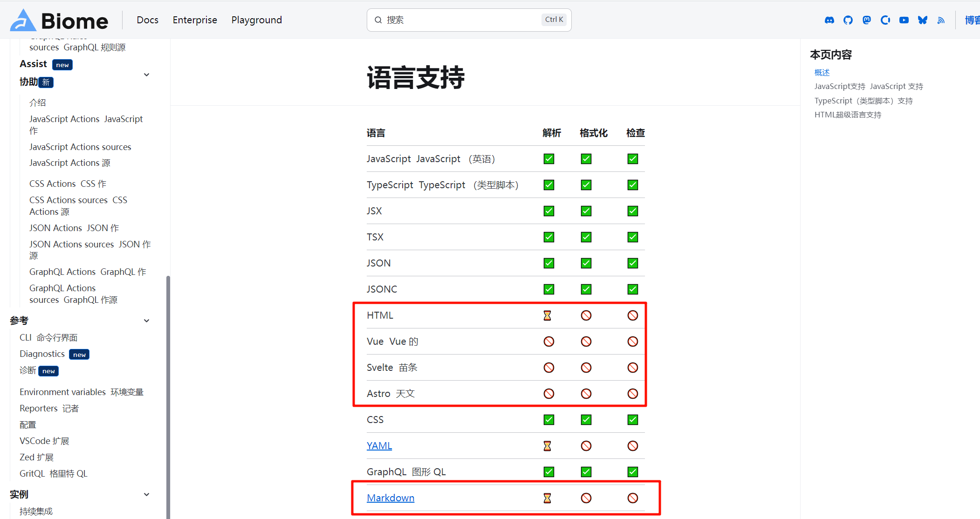Collapse the 实例 sidebar section chevron
The height and width of the screenshot is (519, 980).
(x=146, y=494)
